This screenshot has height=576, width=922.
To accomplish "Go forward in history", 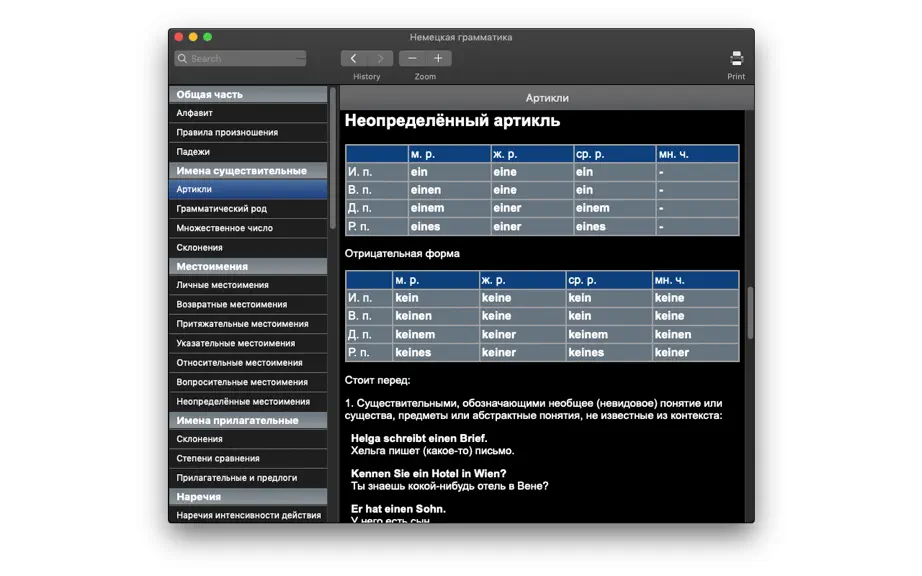I will 380,58.
